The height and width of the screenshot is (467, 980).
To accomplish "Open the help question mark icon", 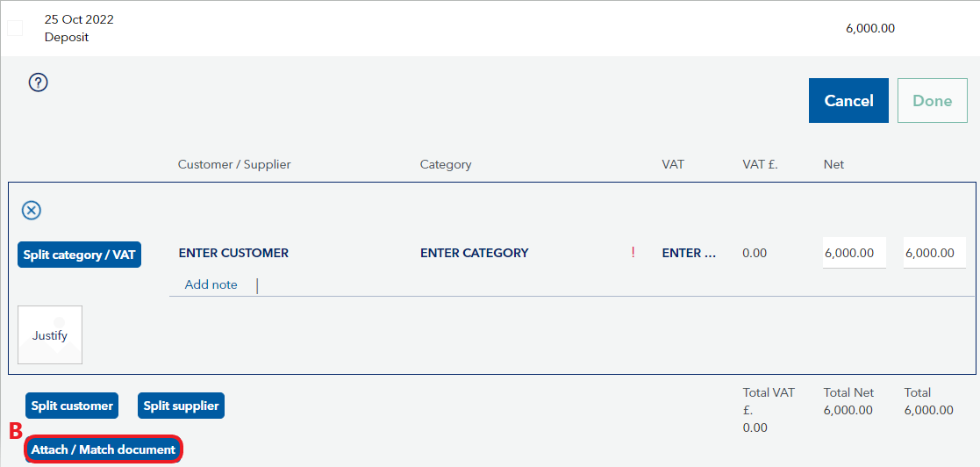I will coord(38,83).
